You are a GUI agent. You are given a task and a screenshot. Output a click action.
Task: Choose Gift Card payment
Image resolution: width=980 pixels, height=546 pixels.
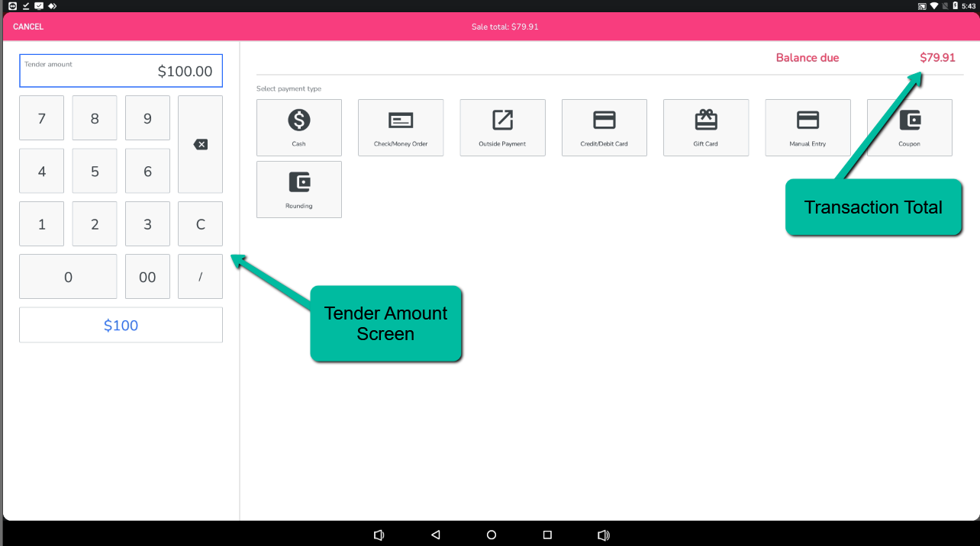706,127
